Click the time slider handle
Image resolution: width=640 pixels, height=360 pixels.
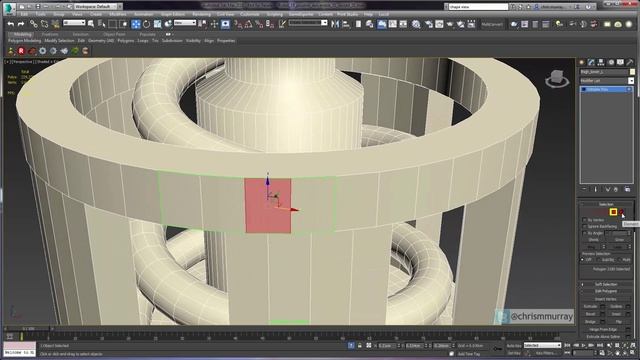[28, 329]
